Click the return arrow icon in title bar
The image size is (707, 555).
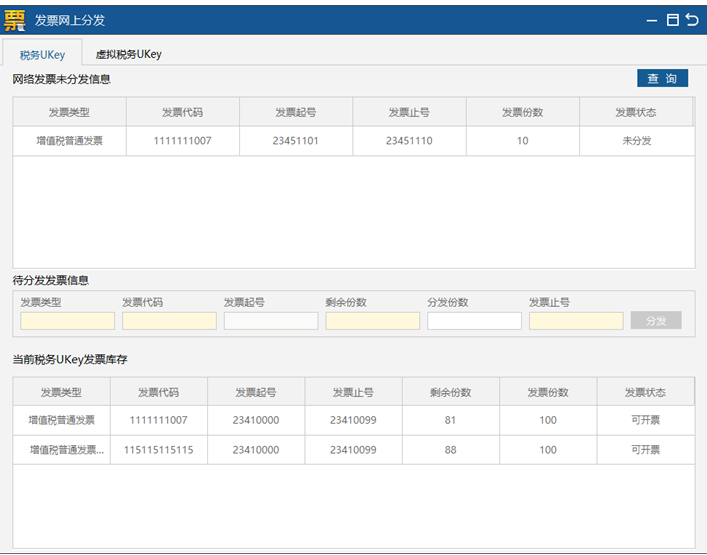pyautogui.click(x=692, y=20)
